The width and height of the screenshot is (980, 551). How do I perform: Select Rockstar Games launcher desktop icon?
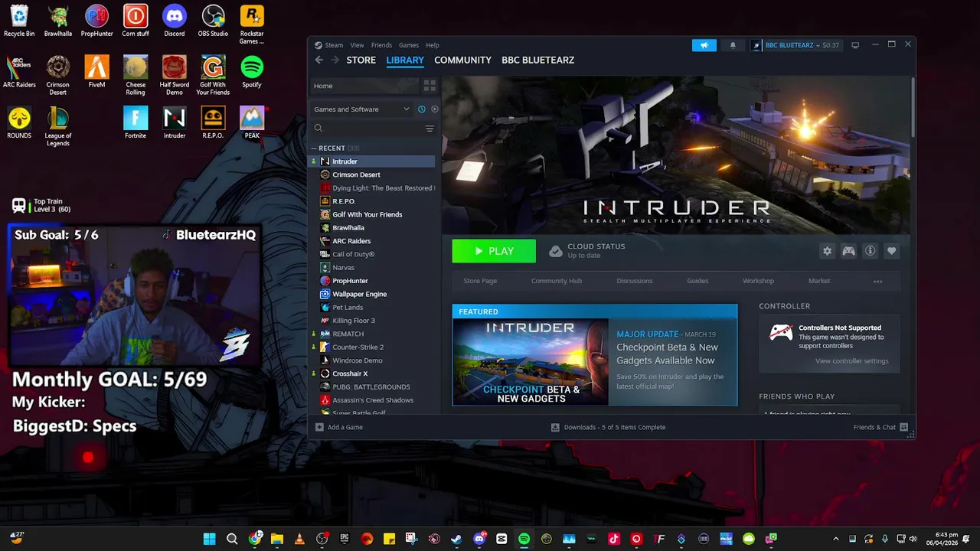click(x=252, y=24)
